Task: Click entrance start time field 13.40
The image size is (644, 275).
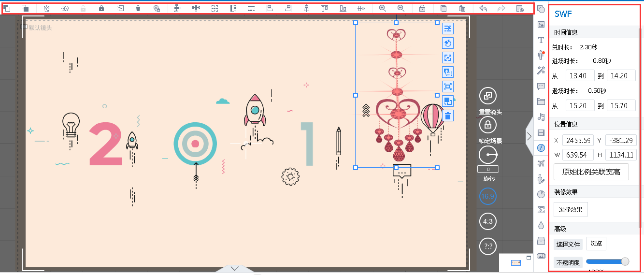Action: 580,75
